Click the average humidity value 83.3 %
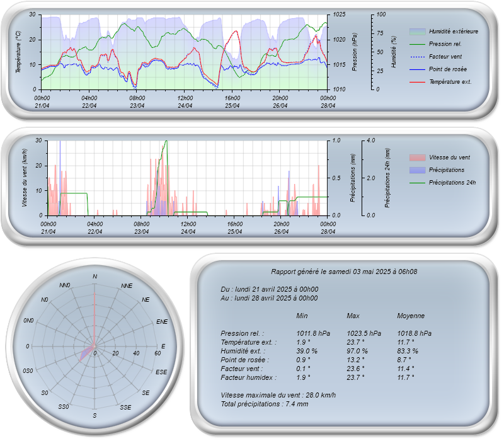The height and width of the screenshot is (441, 504). 408,352
